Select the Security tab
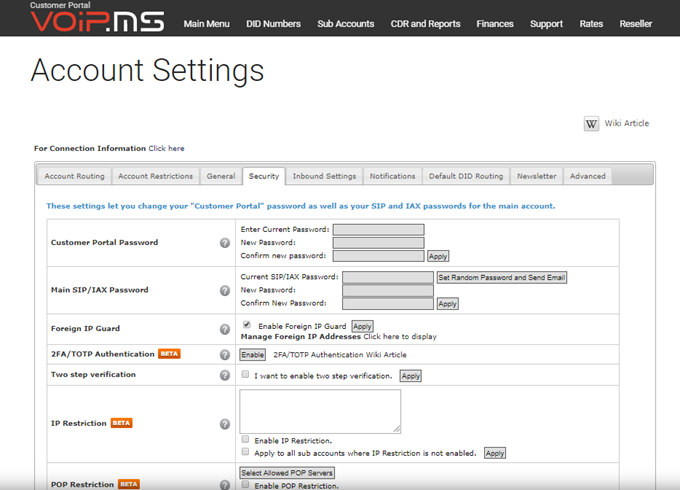 [264, 176]
